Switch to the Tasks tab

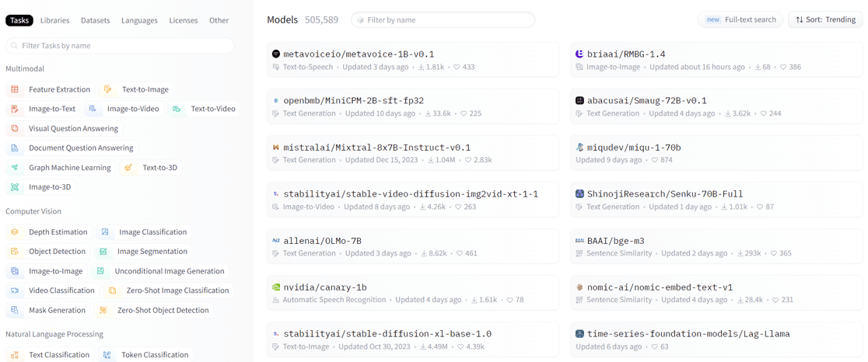click(20, 20)
